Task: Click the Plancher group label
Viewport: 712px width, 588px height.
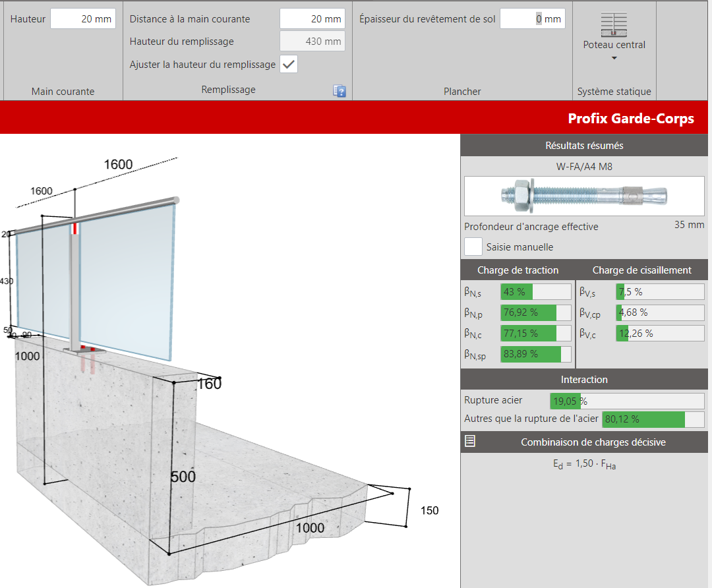Action: [461, 91]
